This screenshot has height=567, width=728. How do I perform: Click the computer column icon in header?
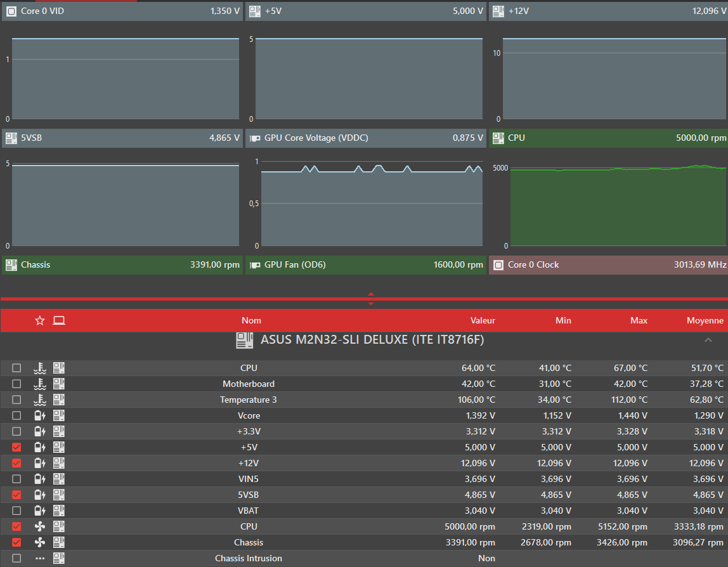click(59, 320)
